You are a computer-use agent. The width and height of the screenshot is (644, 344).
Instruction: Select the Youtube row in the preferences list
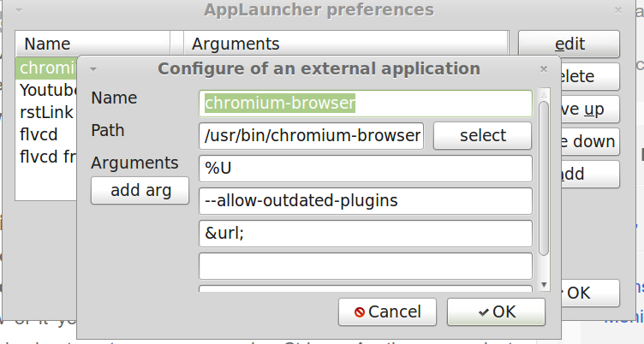pyautogui.click(x=46, y=90)
